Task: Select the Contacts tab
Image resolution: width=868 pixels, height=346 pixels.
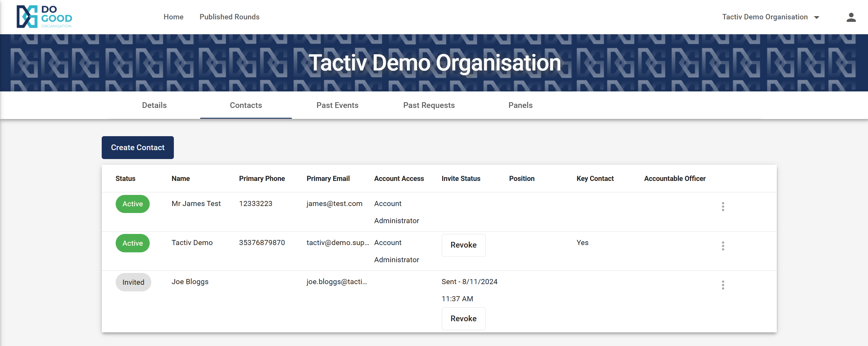Action: [246, 105]
